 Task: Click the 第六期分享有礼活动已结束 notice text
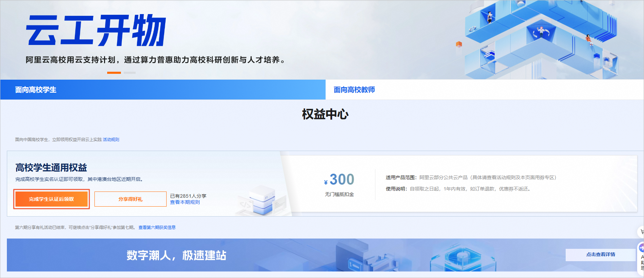pyautogui.click(x=76, y=228)
